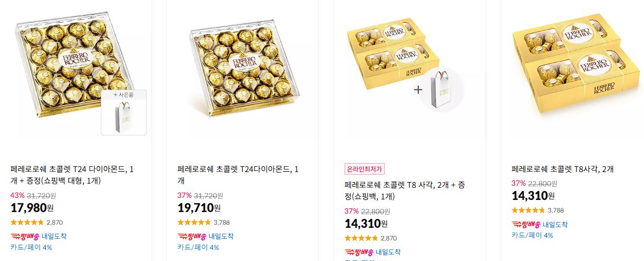Click the '온라인최저가' badge
This screenshot has width=644, height=261.
[365, 169]
